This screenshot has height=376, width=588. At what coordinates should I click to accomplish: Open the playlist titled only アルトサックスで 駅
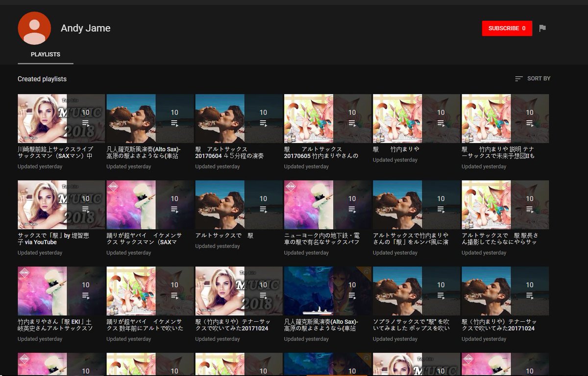tap(224, 235)
